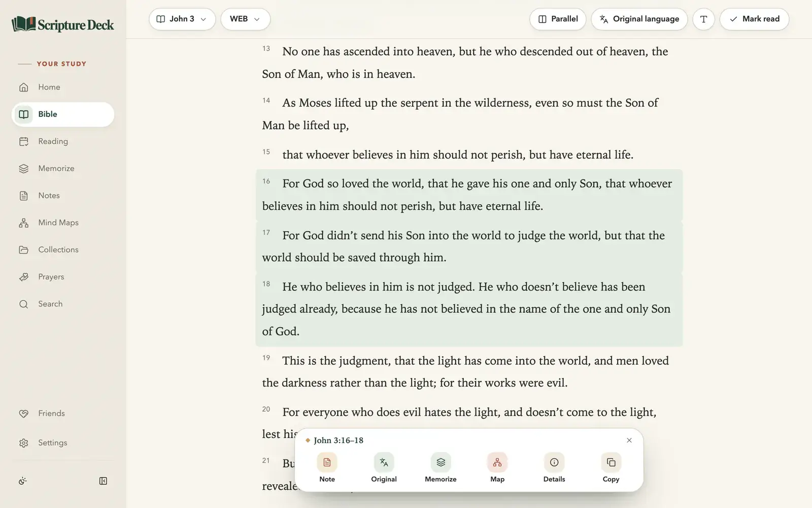Image resolution: width=812 pixels, height=508 pixels.
Task: Collapse the sidebar panel
Action: tap(103, 481)
